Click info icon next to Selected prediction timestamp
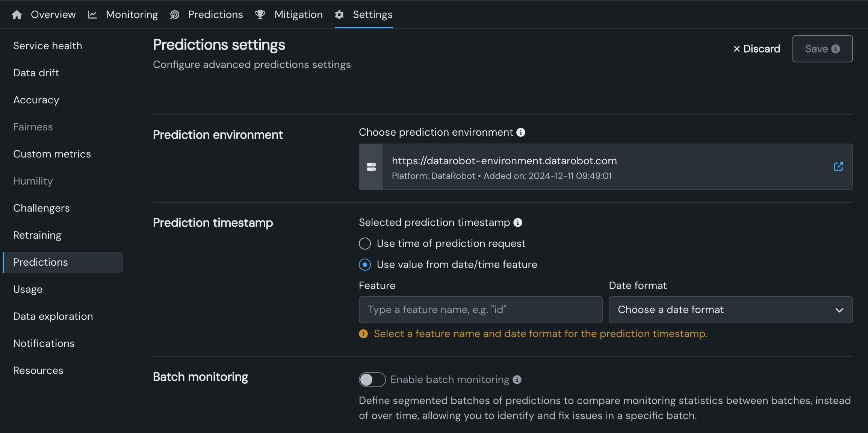This screenshot has height=433, width=868. click(x=518, y=223)
